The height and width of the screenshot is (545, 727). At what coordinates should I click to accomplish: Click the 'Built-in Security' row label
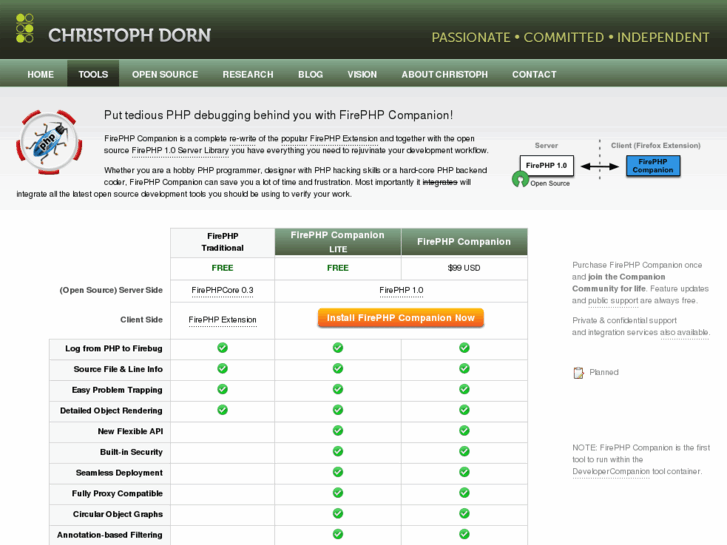tap(131, 452)
